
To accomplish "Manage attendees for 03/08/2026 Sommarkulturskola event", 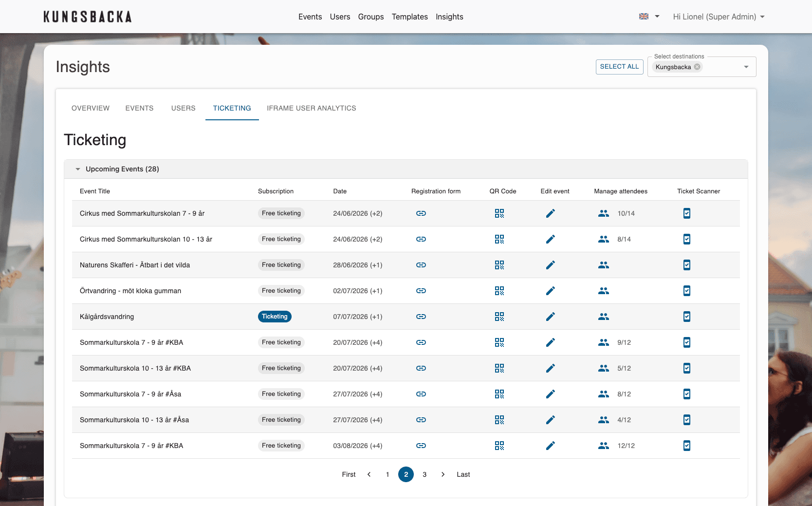I will (x=604, y=446).
